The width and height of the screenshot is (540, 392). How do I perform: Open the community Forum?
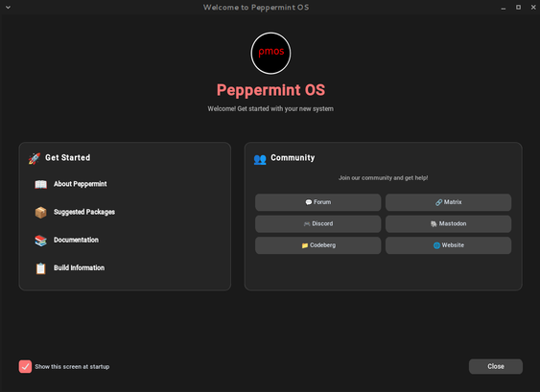pos(317,202)
